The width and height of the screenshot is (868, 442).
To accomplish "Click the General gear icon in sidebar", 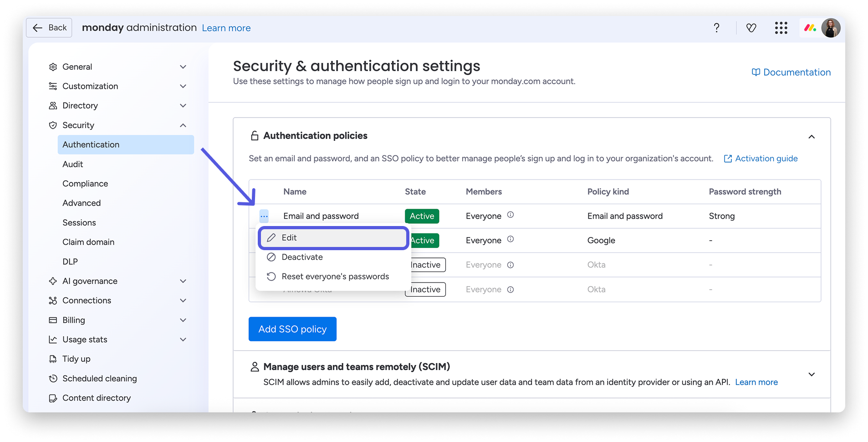I will coord(53,67).
